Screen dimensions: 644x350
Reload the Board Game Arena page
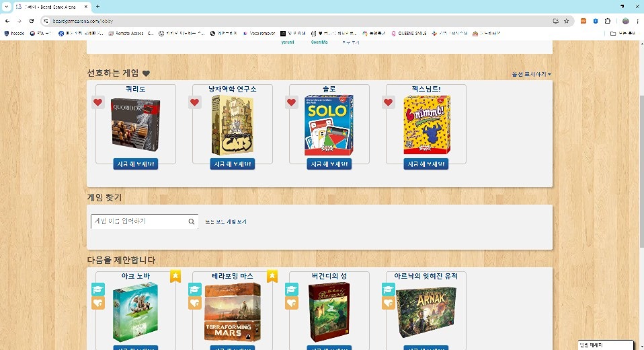(32, 21)
